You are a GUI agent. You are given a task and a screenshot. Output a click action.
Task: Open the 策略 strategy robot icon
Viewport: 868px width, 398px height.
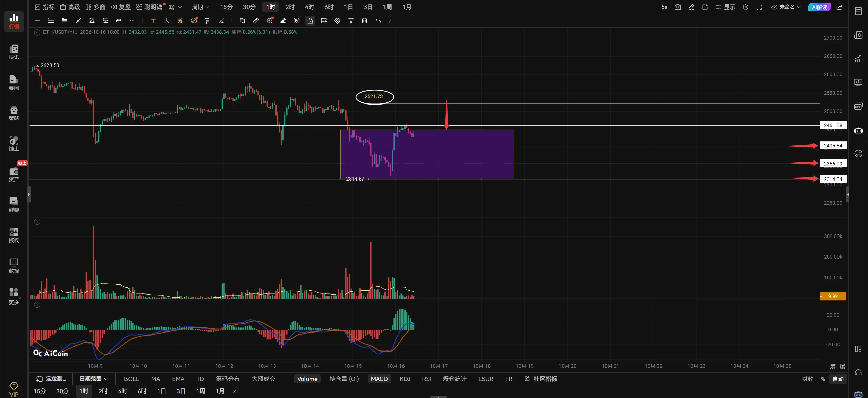click(x=14, y=113)
